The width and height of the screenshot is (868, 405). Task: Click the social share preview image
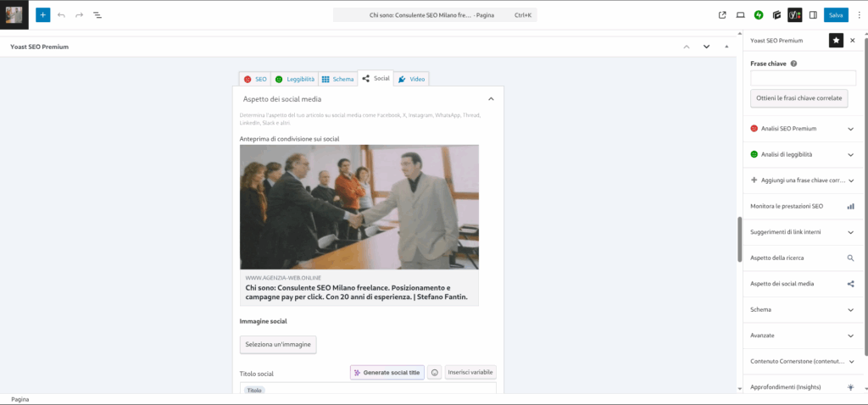pyautogui.click(x=359, y=207)
